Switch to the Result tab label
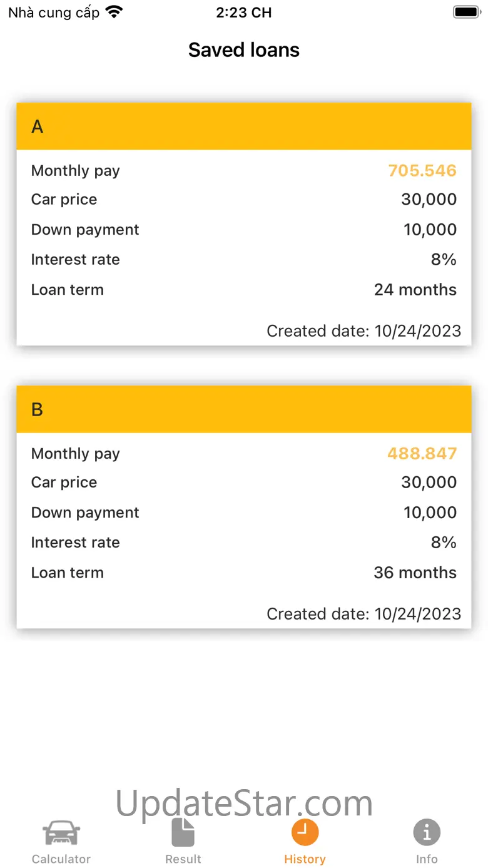This screenshot has width=488, height=868. click(x=183, y=859)
